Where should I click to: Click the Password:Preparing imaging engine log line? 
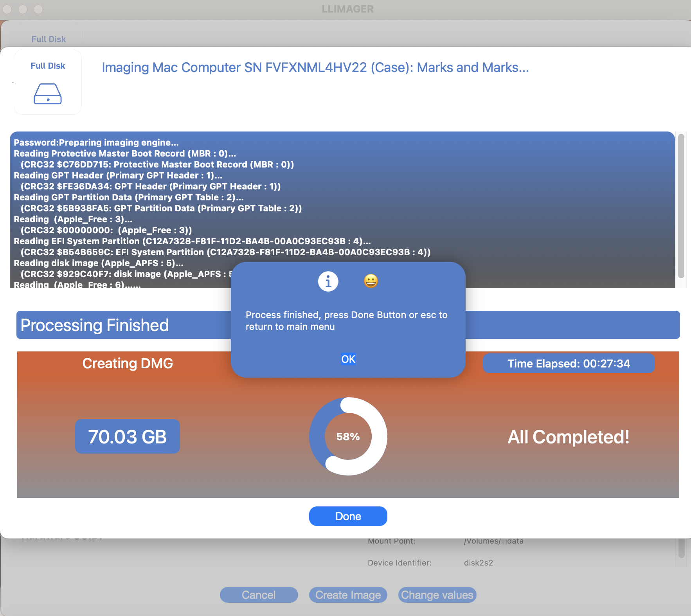[x=96, y=142]
